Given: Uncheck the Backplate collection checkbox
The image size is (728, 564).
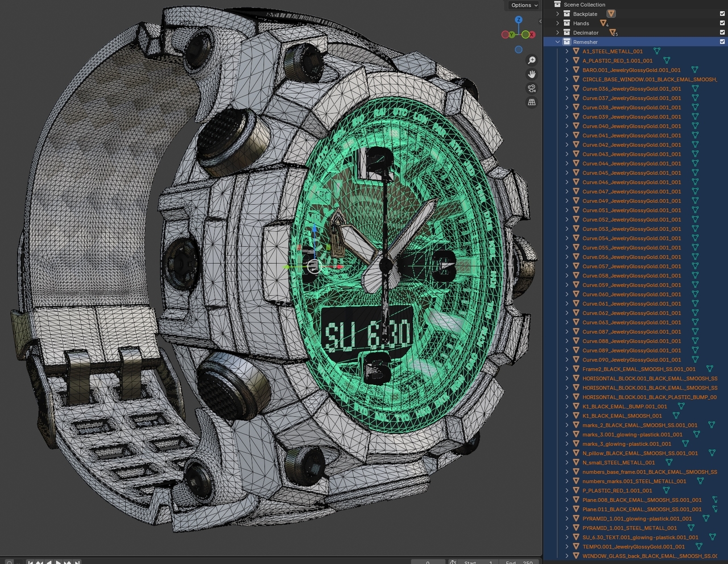Looking at the screenshot, I should coord(722,14).
